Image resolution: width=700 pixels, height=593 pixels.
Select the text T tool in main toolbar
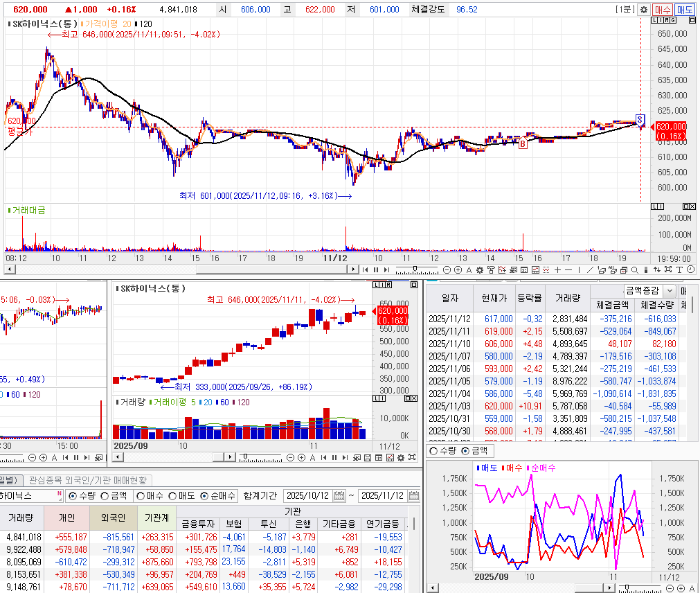tap(679, 269)
